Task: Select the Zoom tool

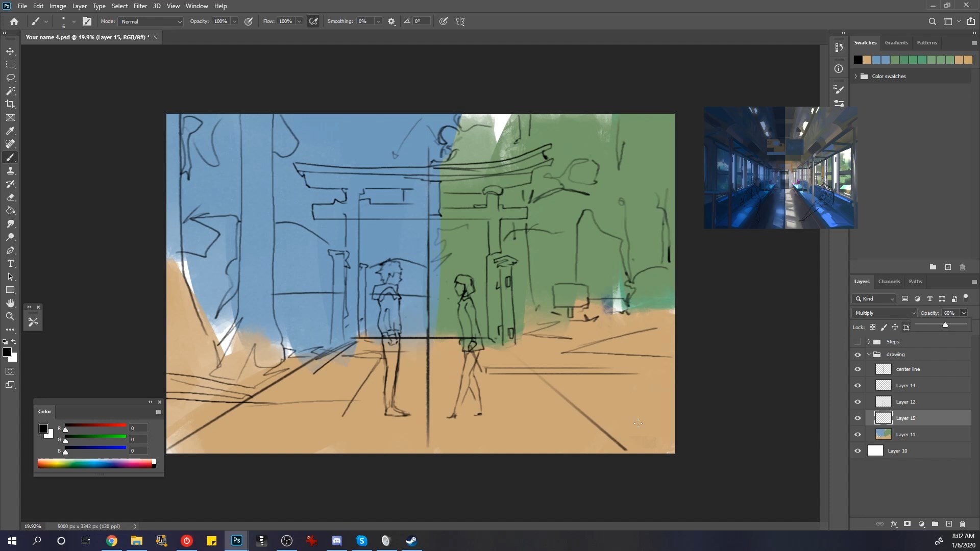Action: click(x=10, y=316)
